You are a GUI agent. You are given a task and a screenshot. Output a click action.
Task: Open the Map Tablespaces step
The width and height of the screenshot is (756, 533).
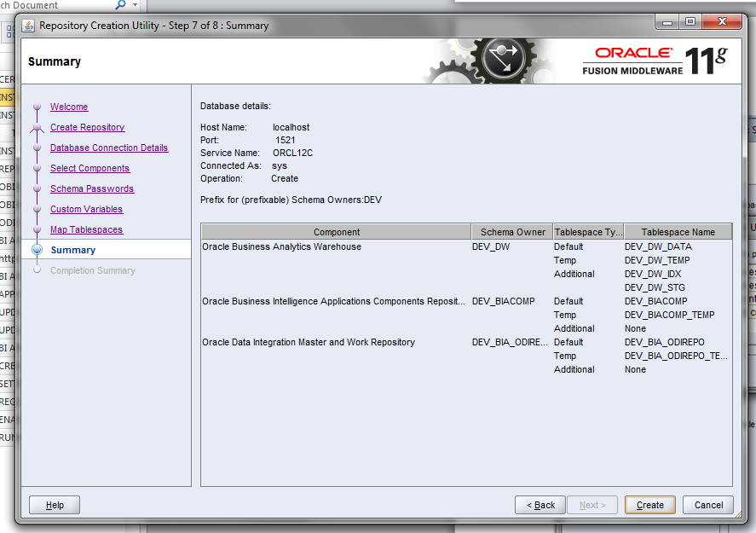[x=86, y=229]
